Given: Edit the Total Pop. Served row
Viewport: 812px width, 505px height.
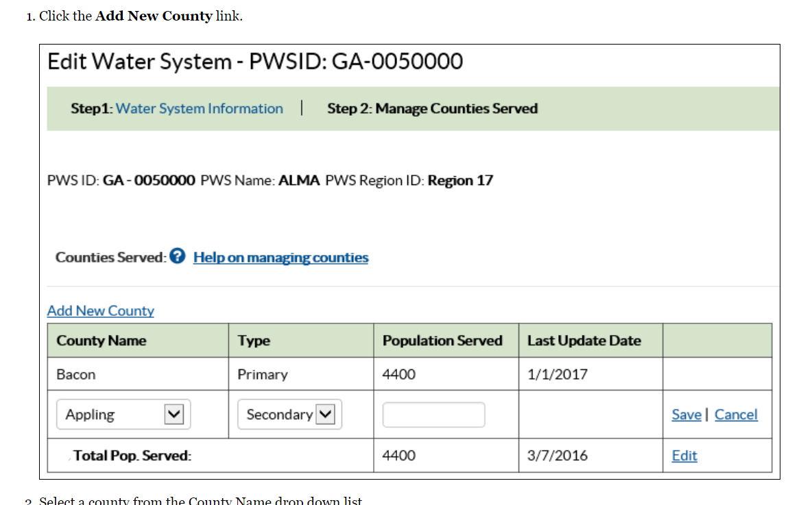Looking at the screenshot, I should tap(684, 456).
